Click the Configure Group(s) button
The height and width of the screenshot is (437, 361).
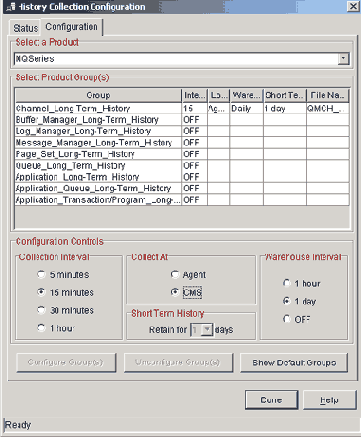pyautogui.click(x=66, y=362)
